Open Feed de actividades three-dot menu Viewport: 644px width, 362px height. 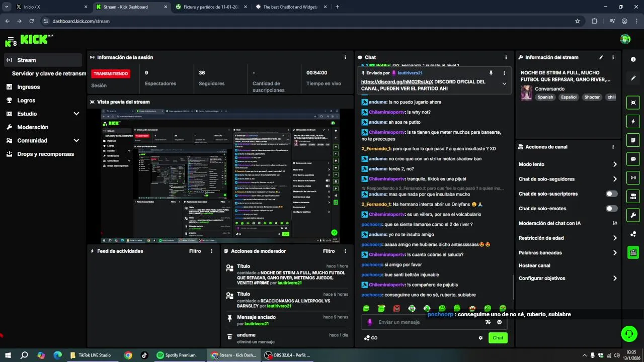click(211, 251)
